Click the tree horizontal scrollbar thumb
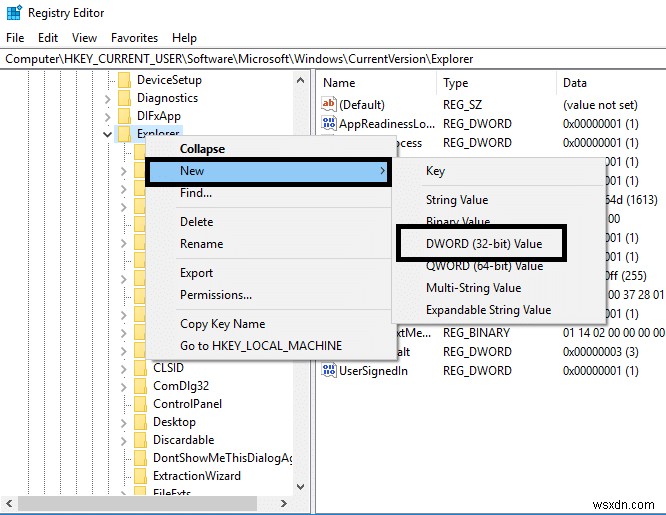The height and width of the screenshot is (515, 666). point(137,504)
